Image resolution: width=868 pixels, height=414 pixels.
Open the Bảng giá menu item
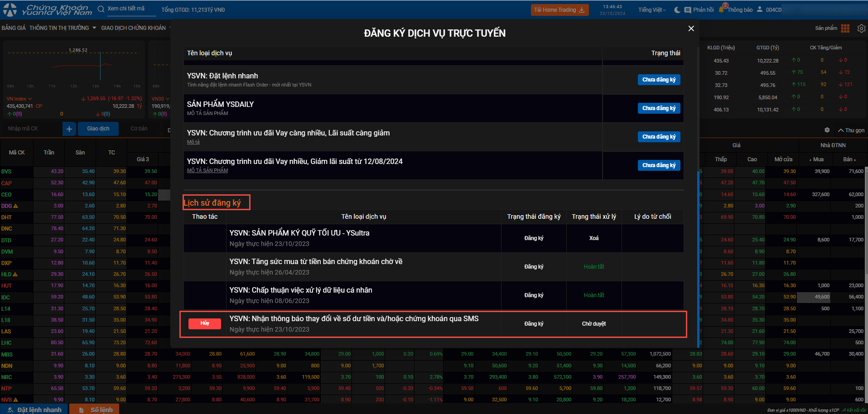[14, 28]
